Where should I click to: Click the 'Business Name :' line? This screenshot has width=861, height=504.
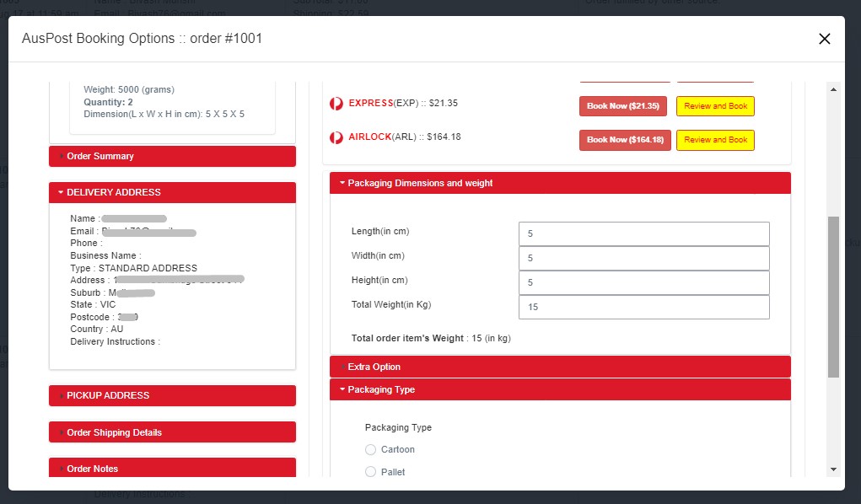pos(105,255)
